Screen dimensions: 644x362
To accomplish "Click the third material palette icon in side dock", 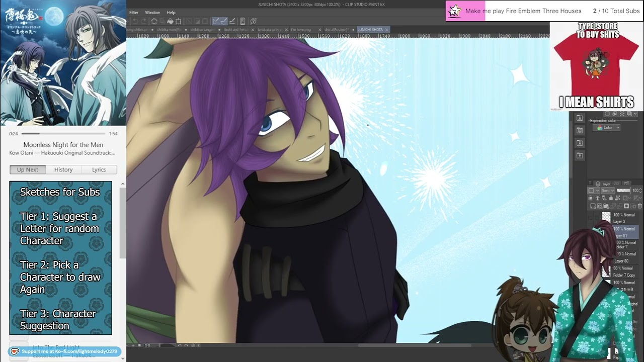I will [580, 143].
